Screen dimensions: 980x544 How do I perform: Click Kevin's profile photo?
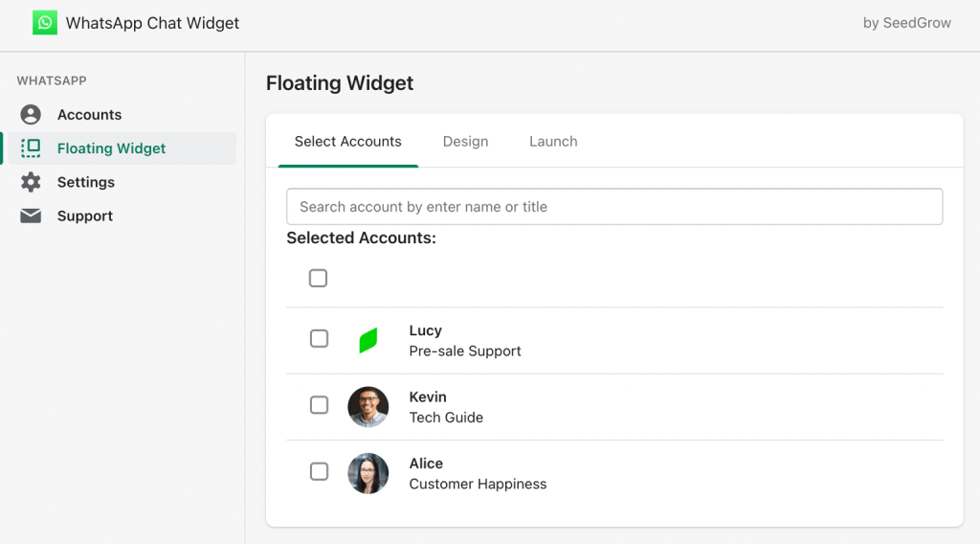[368, 407]
